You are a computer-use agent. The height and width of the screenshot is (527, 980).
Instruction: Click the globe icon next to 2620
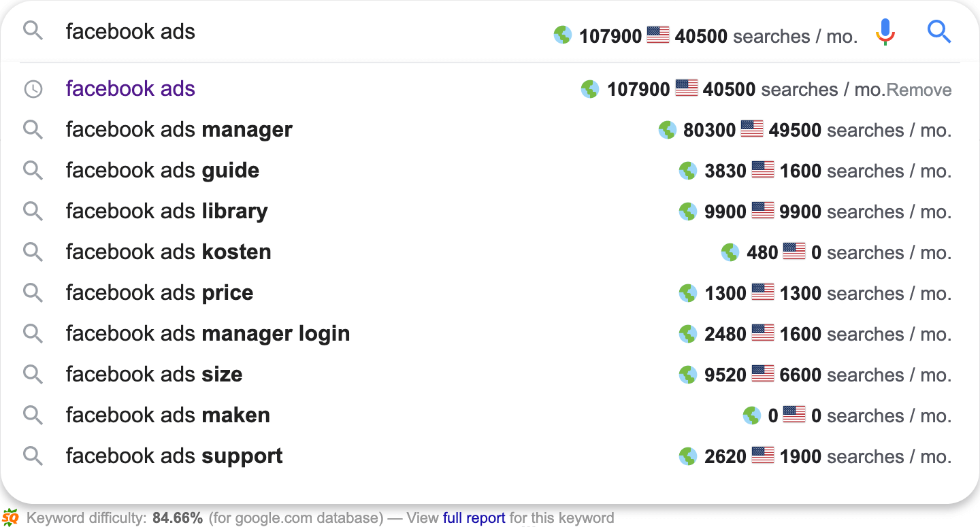click(688, 456)
